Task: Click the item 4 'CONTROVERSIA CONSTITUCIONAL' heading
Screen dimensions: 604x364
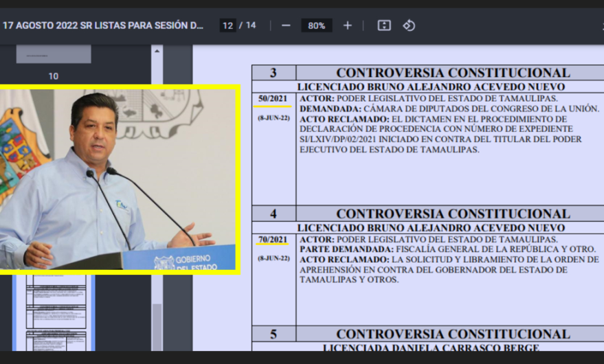Action: click(452, 214)
